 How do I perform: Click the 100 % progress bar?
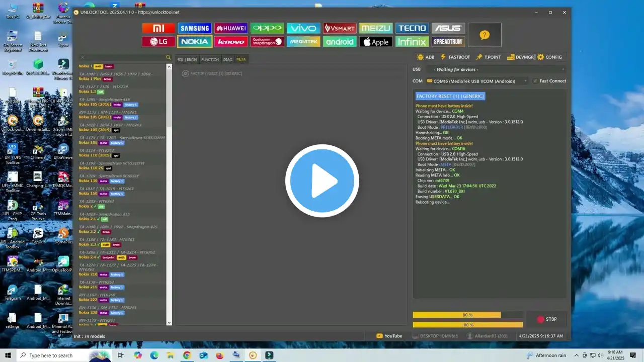(467, 325)
